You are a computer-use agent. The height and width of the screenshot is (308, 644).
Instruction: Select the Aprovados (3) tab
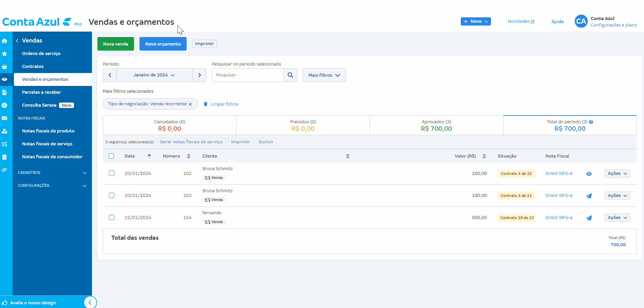click(436, 125)
